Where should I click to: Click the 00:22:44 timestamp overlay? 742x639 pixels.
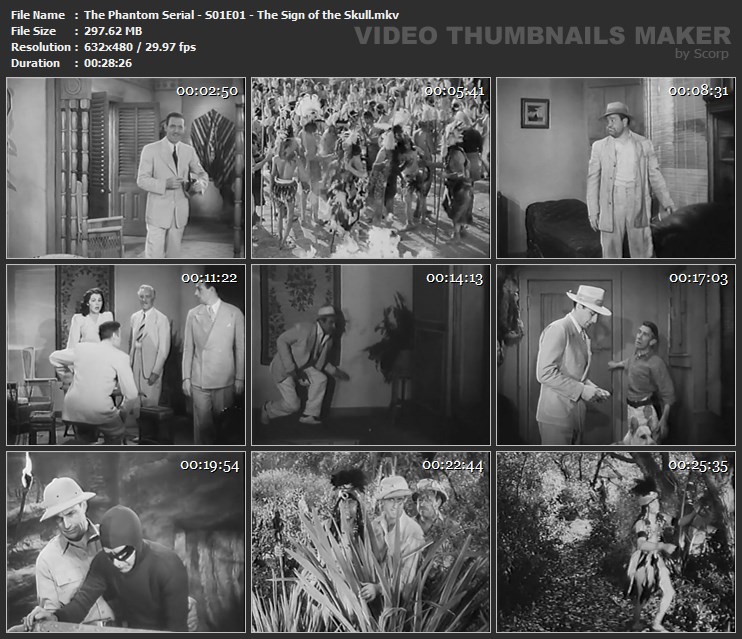[453, 465]
